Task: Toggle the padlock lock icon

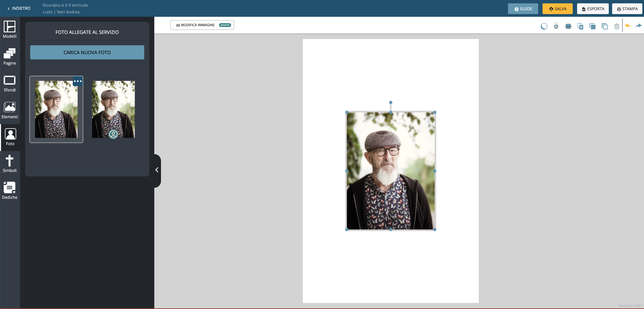Action: (x=556, y=26)
